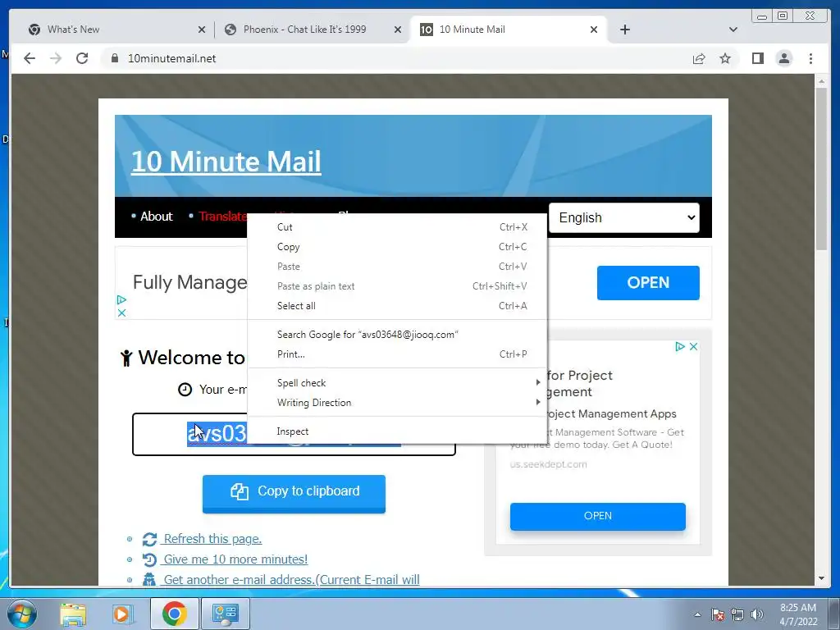Click the refresh arrows icon beside Refresh link
This screenshot has height=630, width=840.
pyautogui.click(x=149, y=540)
